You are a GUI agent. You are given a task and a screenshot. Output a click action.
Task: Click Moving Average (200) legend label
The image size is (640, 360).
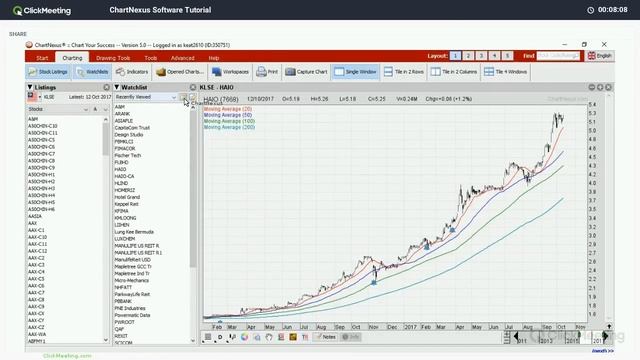229,127
